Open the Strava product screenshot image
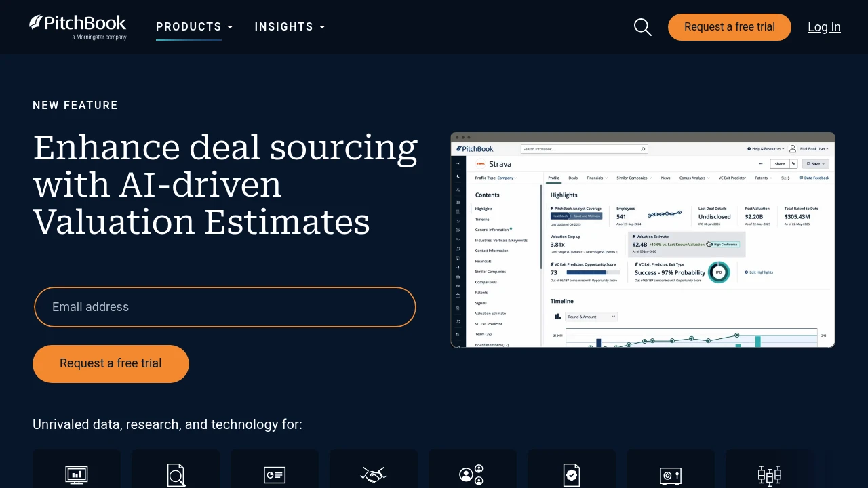Screen dimensions: 868x488 (643, 240)
